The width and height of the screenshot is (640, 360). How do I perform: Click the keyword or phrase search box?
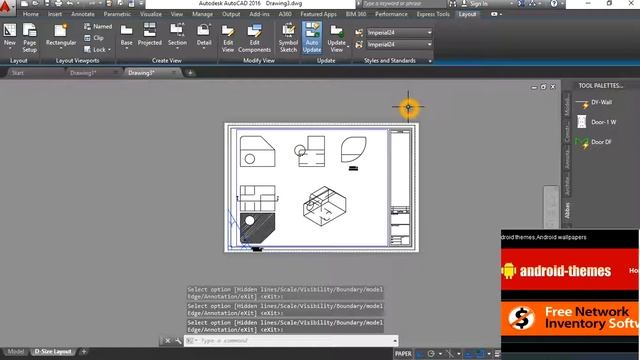404,4
